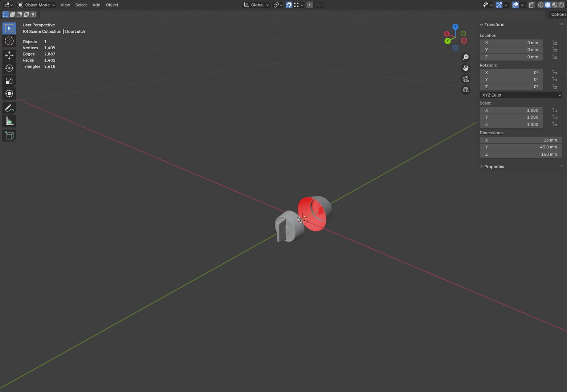567x392 pixels.
Task: Open the XYZ Euler rotation mode dropdown
Action: pyautogui.click(x=521, y=95)
